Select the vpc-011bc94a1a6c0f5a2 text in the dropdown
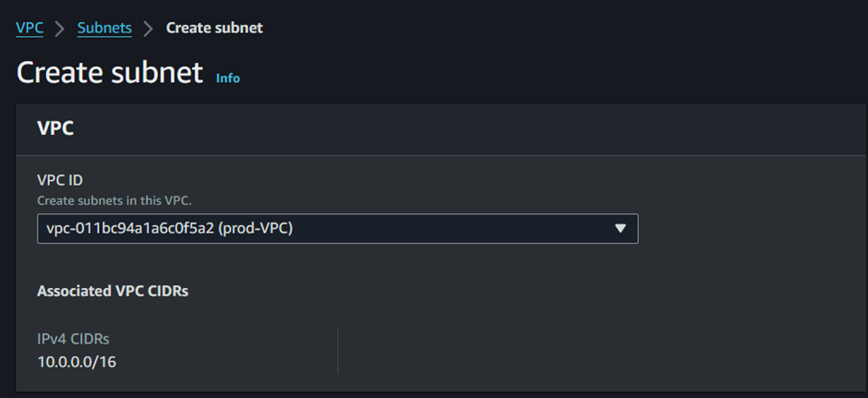The height and width of the screenshot is (398, 868). point(130,229)
